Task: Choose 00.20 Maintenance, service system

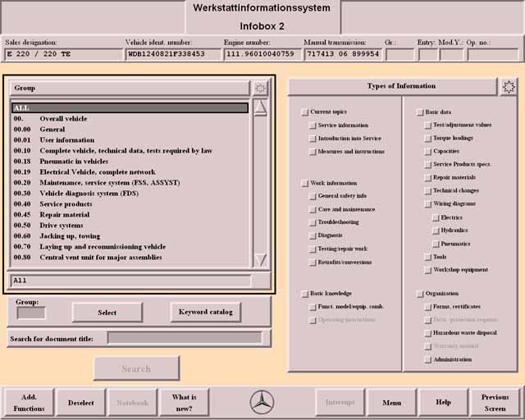Action: point(130,183)
